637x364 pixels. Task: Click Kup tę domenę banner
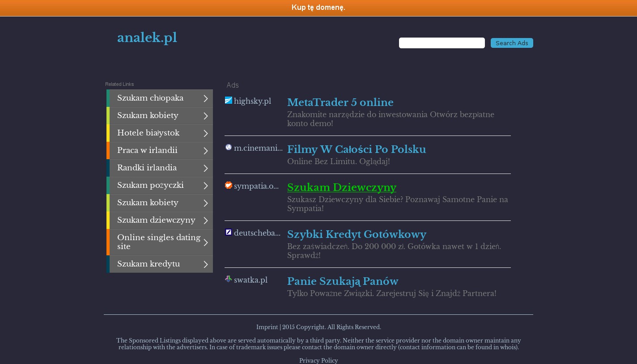318,8
